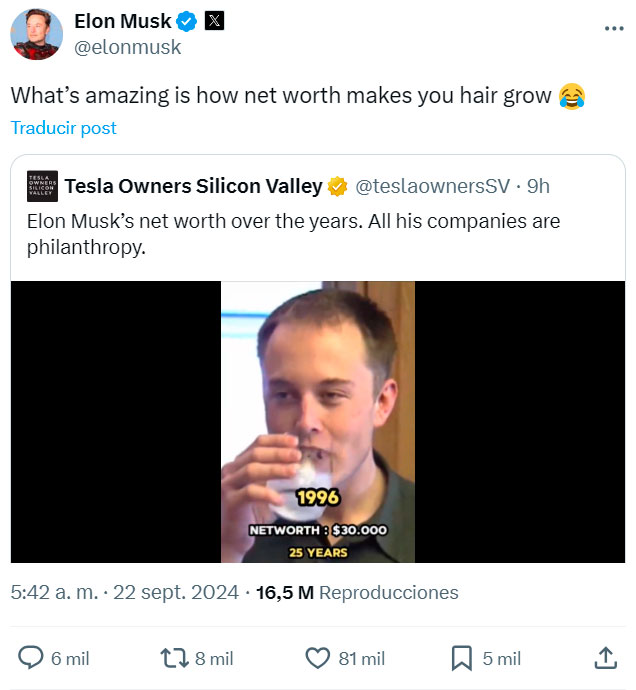This screenshot has height=690, width=636.
Task: Click Traducir post to translate
Action: tap(64, 128)
